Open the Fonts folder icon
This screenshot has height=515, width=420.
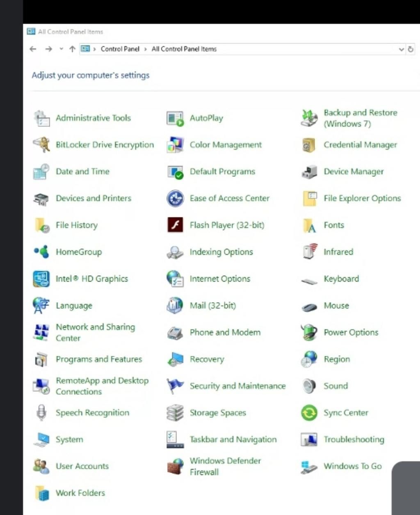click(309, 225)
